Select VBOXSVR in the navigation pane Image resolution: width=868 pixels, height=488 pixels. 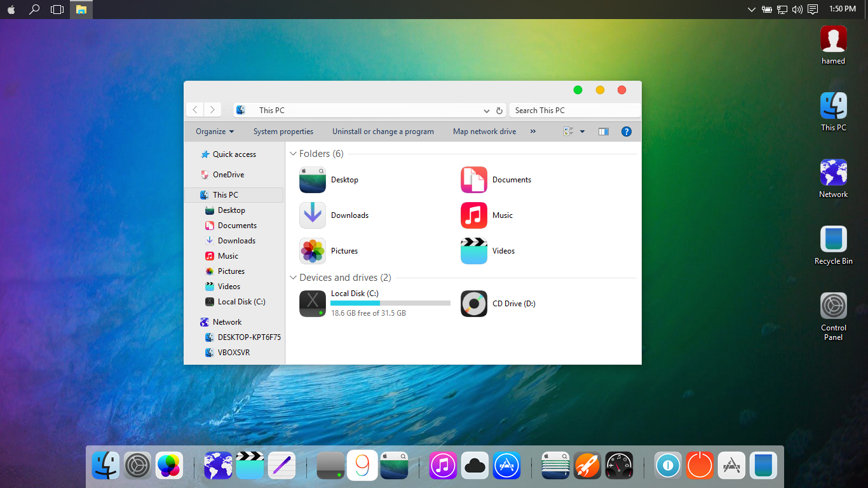[x=233, y=353]
